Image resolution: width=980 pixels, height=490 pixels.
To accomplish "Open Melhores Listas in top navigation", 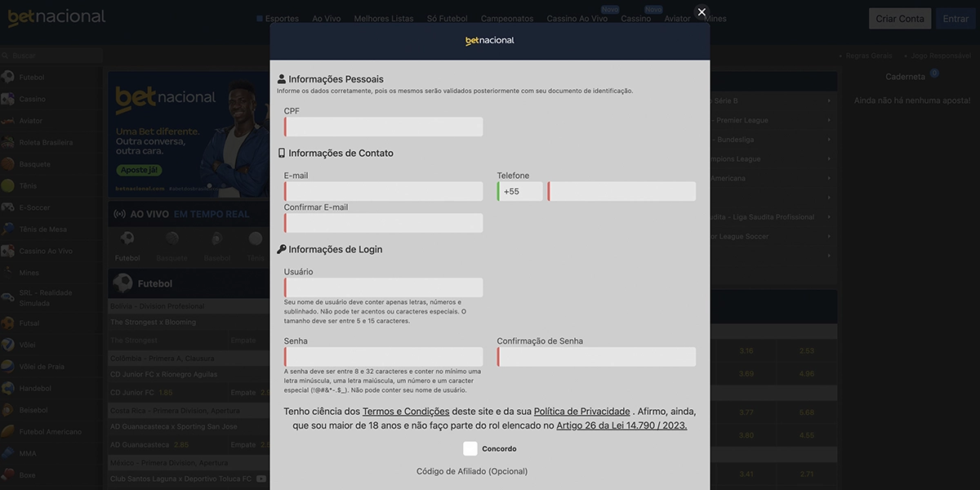I will click(384, 19).
